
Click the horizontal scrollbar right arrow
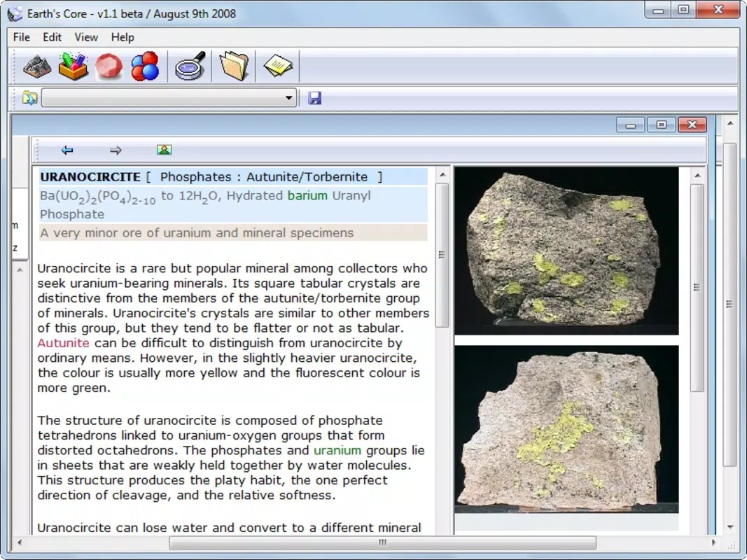click(x=713, y=542)
